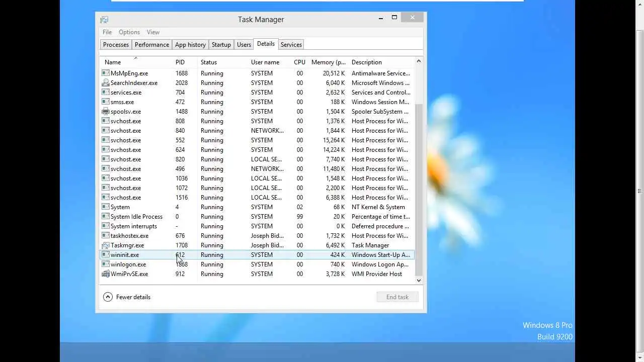Viewport: 644px width, 362px height.
Task: Sort by the Name column header
Action: (136, 62)
